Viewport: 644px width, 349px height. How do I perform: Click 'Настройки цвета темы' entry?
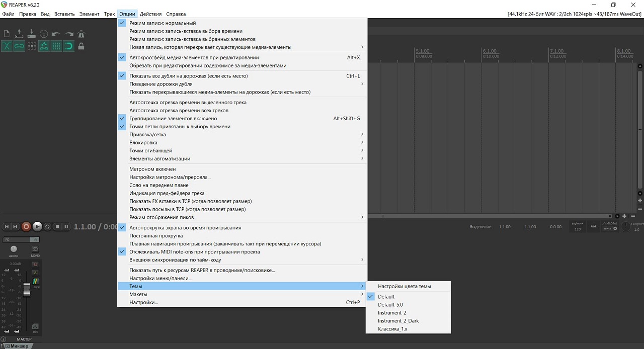[404, 286]
